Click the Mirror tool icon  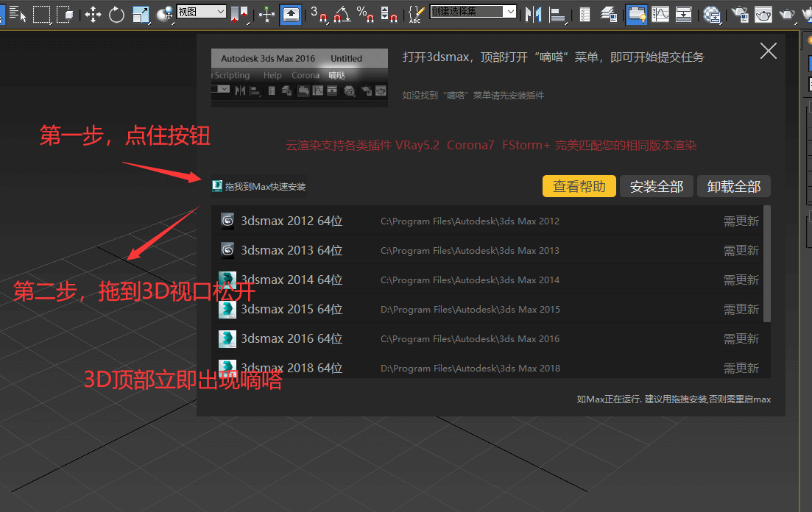533,14
